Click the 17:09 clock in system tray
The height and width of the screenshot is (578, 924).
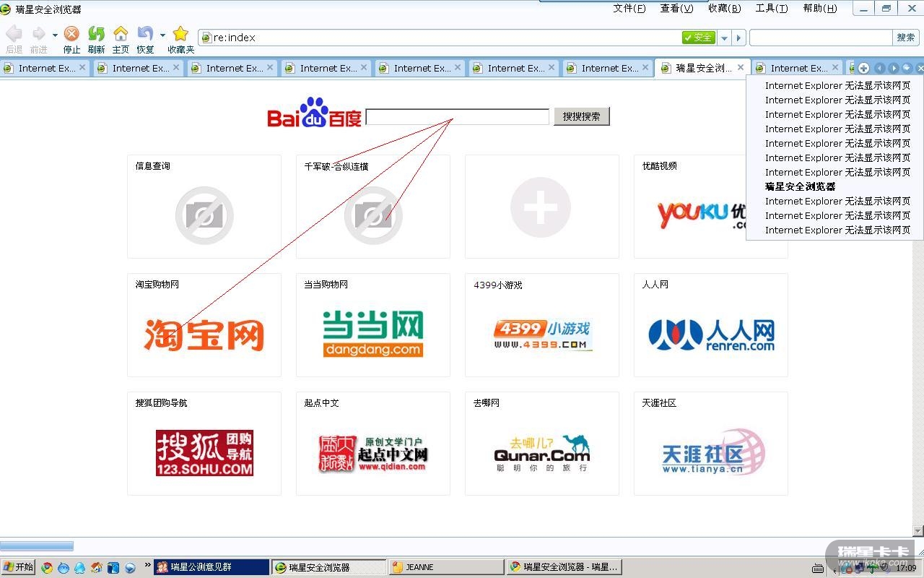tap(906, 569)
